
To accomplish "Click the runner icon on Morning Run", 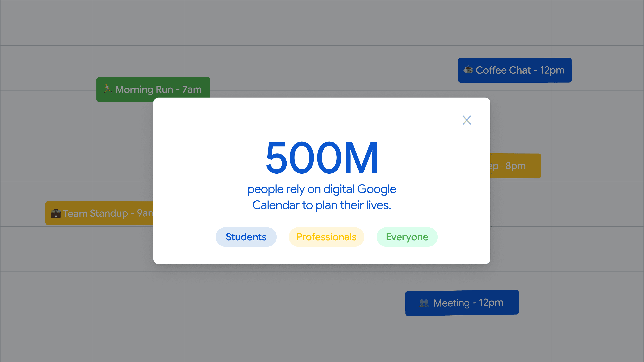I will coord(108,89).
